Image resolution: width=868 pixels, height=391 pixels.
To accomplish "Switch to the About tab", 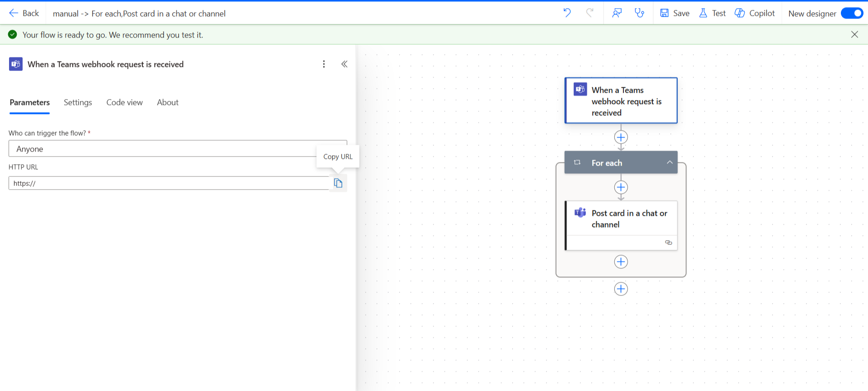I will 168,102.
